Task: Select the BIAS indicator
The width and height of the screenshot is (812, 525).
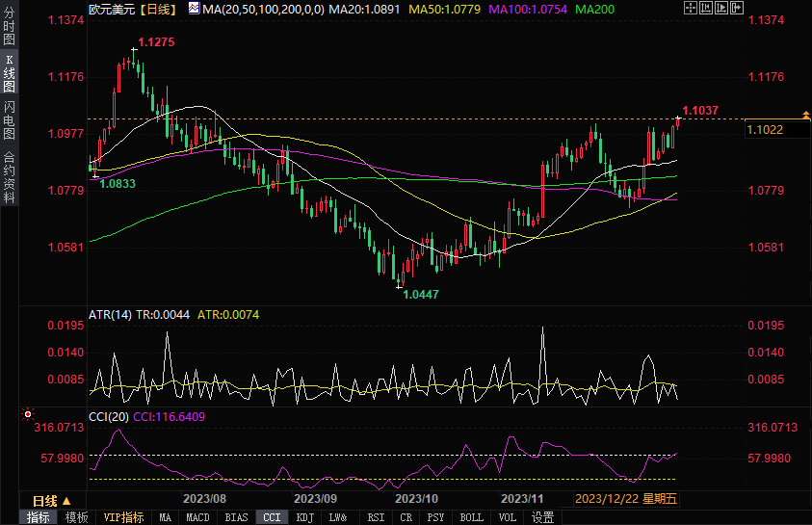Action: tap(236, 517)
